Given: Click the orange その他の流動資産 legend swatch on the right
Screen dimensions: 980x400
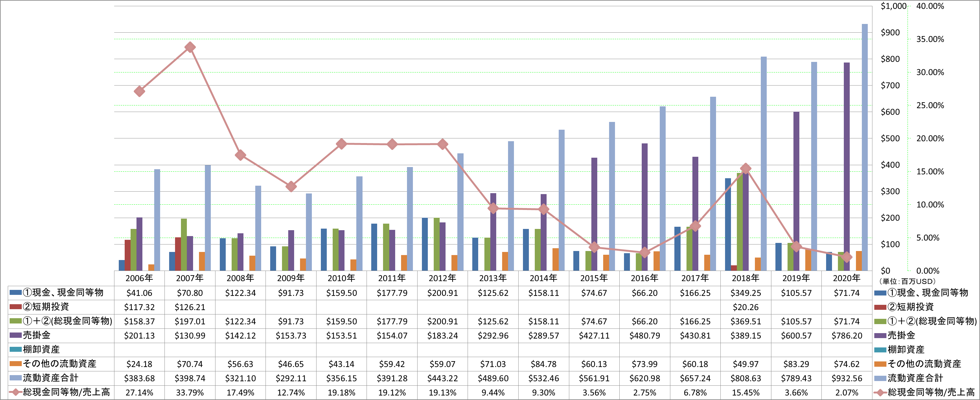Looking at the screenshot, I should coord(880,364).
